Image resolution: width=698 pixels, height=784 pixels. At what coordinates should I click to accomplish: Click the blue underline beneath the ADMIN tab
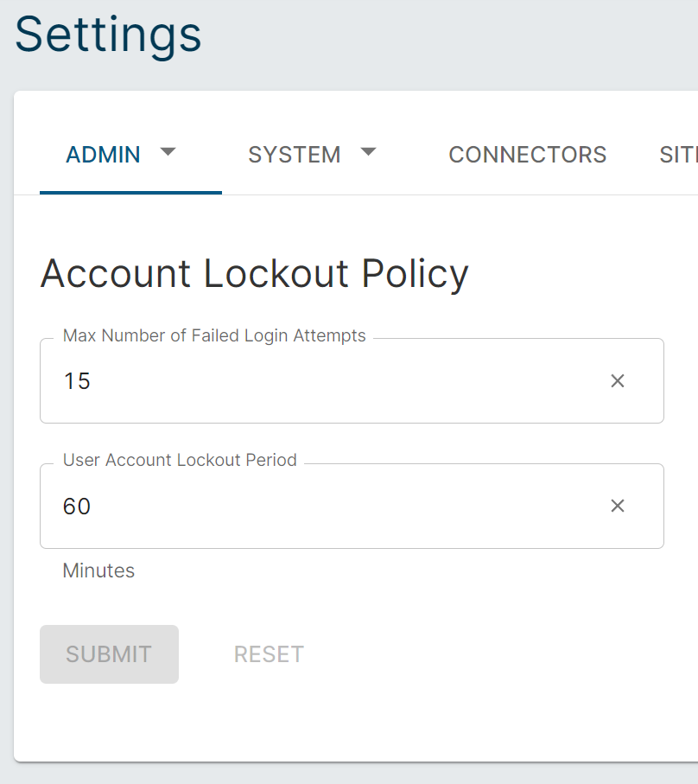pyautogui.click(x=130, y=192)
